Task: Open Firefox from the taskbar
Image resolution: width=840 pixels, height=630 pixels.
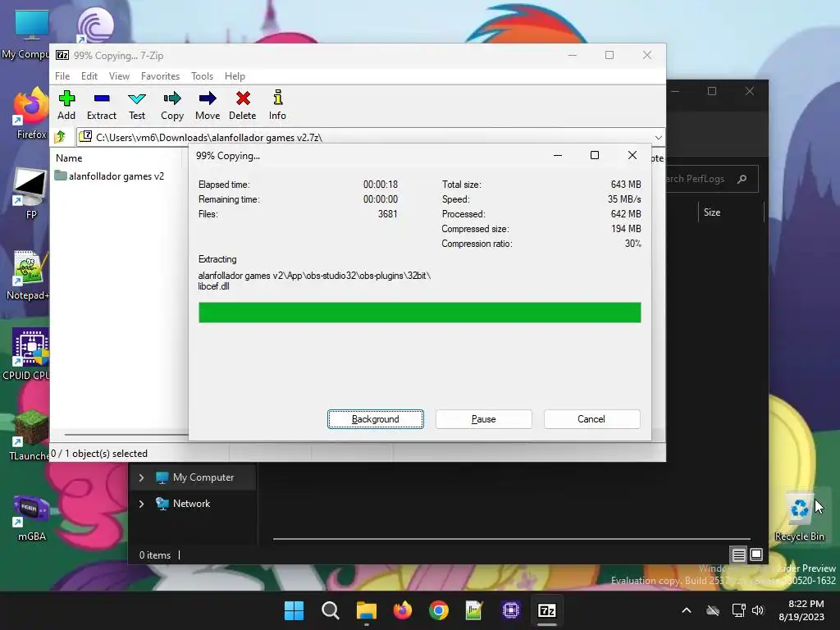Action: click(402, 610)
